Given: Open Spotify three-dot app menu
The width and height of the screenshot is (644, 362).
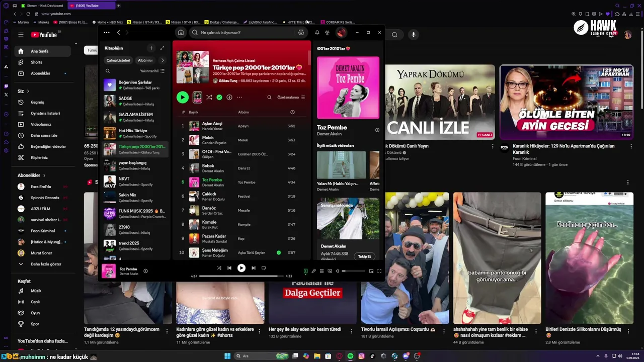Looking at the screenshot, I should (107, 33).
